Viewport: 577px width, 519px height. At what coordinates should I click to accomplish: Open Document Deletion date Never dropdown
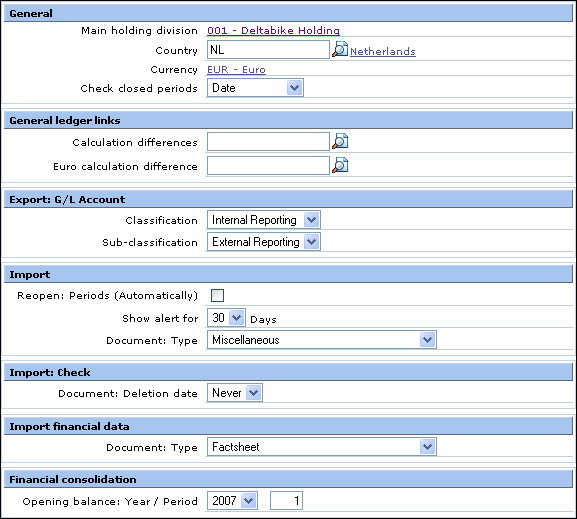tap(235, 393)
